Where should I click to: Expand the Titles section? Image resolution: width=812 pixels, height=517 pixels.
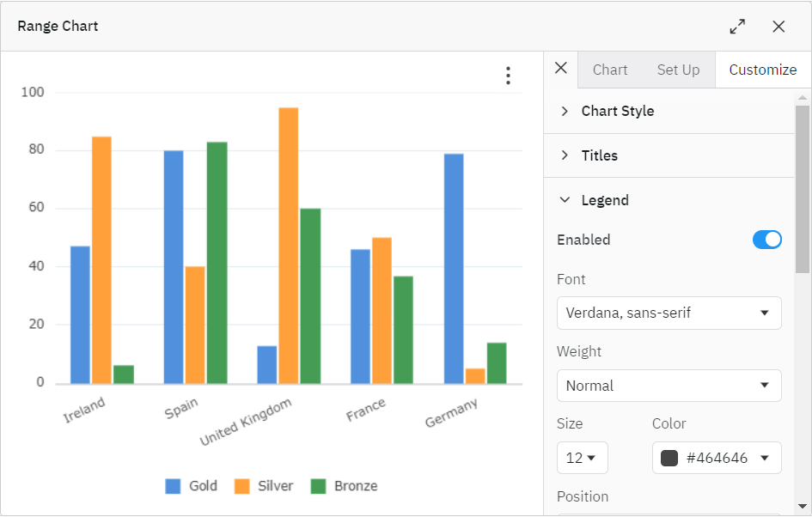click(669, 155)
